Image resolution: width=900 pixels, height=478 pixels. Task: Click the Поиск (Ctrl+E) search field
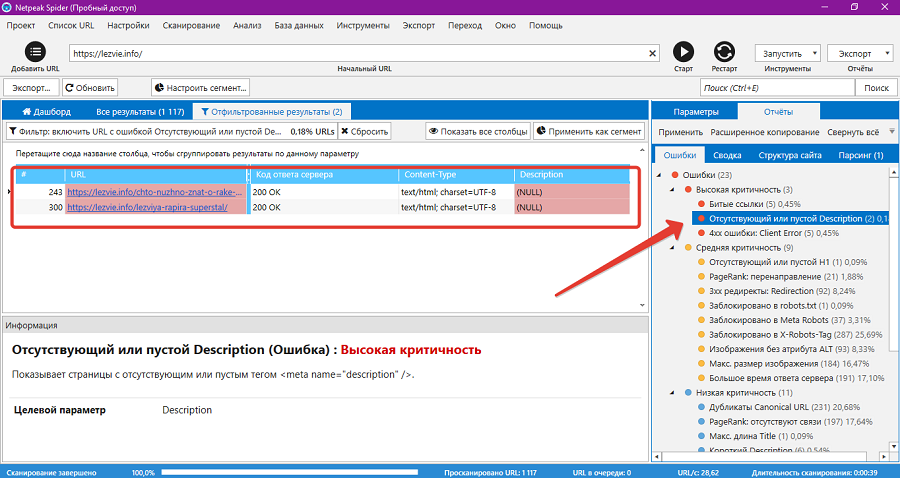coord(777,88)
